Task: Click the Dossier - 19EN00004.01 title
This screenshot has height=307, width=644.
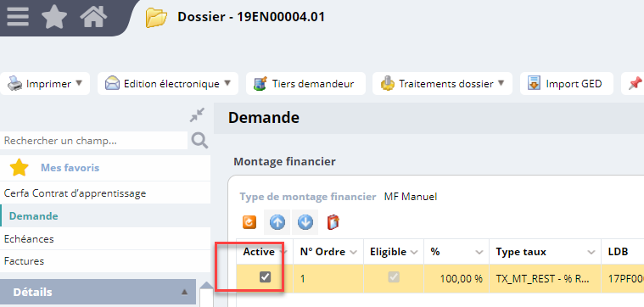Action: coord(251,17)
